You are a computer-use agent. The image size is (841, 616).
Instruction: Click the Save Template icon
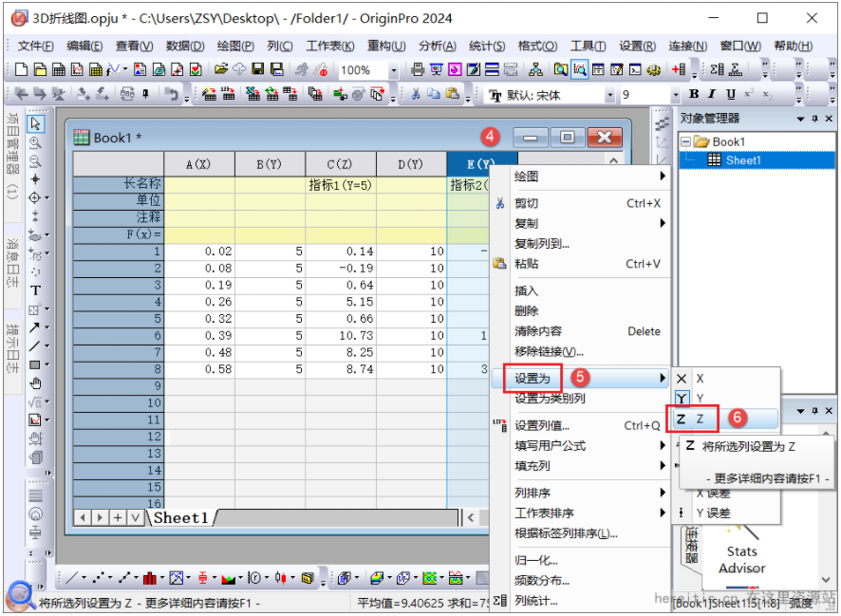pos(277,69)
